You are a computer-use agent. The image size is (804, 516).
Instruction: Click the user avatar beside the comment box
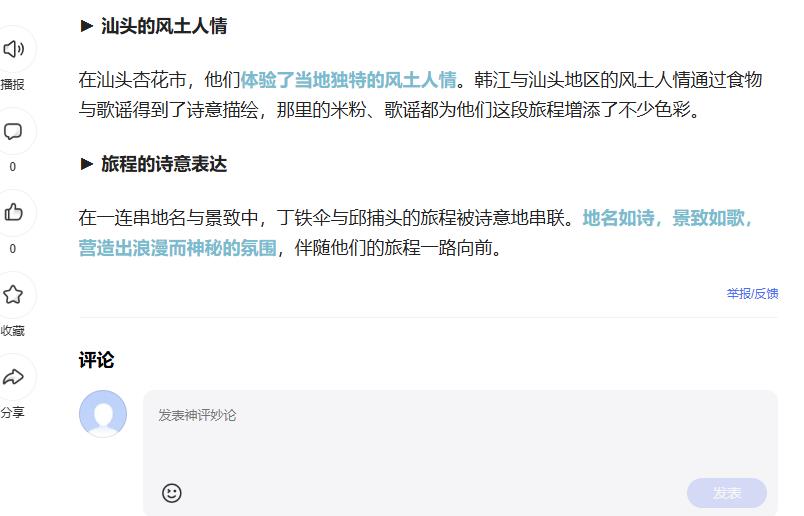(x=103, y=414)
